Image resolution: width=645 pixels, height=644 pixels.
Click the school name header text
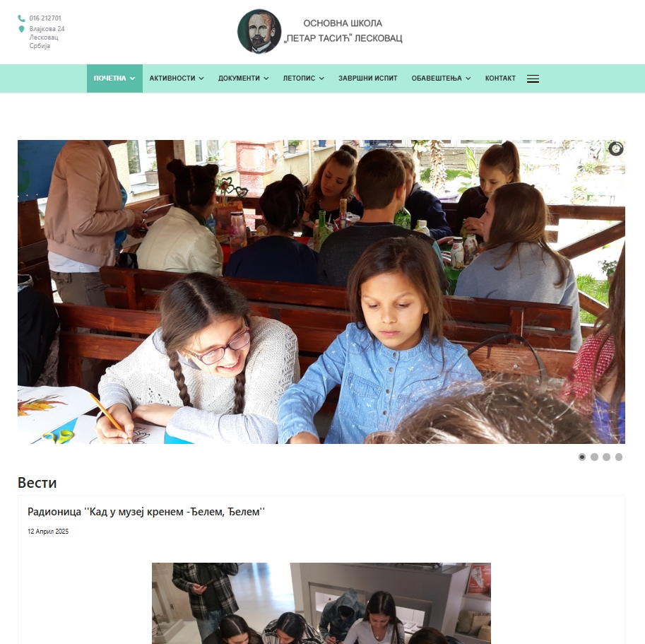pos(343,31)
